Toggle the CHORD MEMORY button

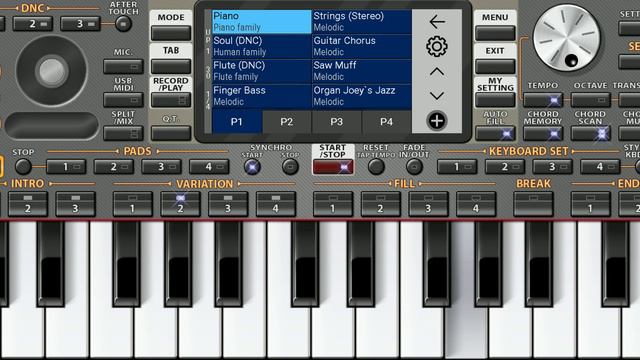(x=543, y=133)
